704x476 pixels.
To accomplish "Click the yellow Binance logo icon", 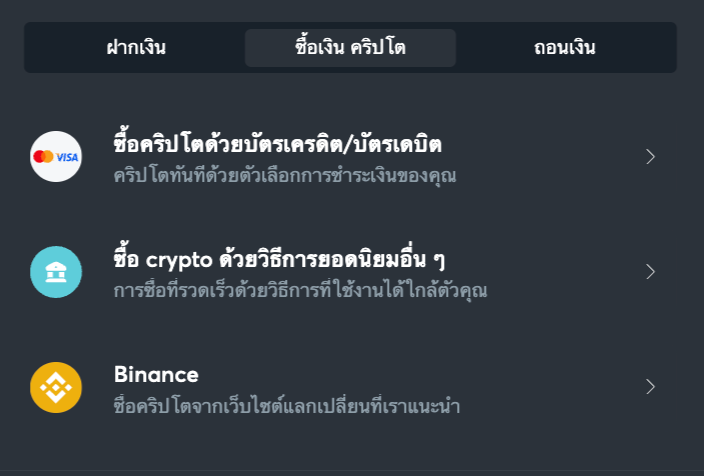I will tap(56, 387).
